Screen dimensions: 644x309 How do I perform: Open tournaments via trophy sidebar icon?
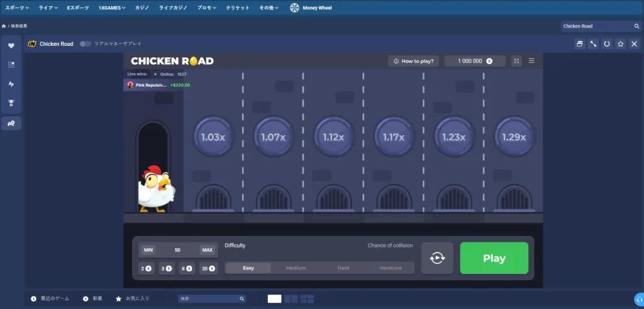[11, 102]
